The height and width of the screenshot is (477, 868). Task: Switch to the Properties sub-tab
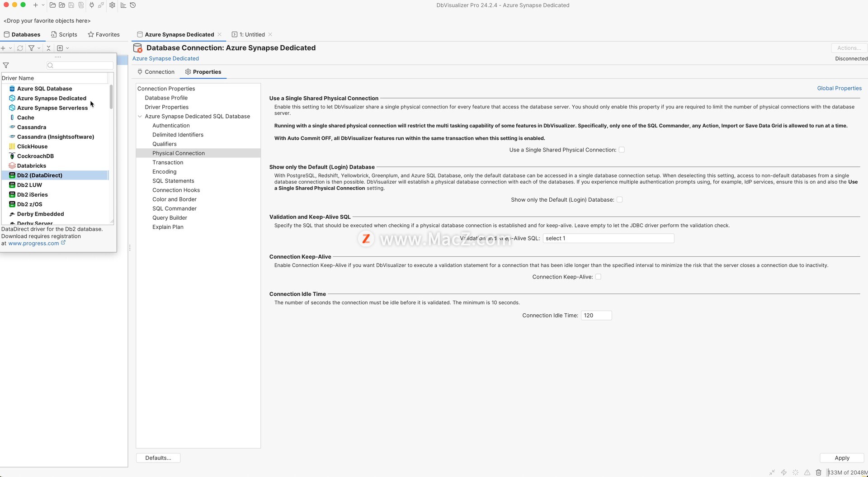coord(203,72)
